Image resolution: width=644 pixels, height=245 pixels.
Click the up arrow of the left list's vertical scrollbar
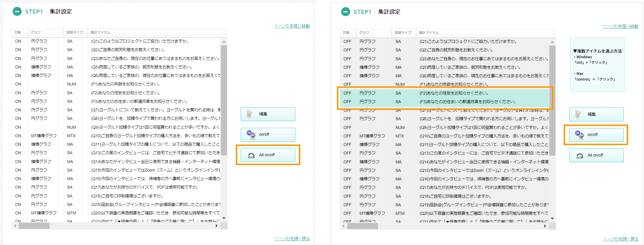click(x=224, y=42)
